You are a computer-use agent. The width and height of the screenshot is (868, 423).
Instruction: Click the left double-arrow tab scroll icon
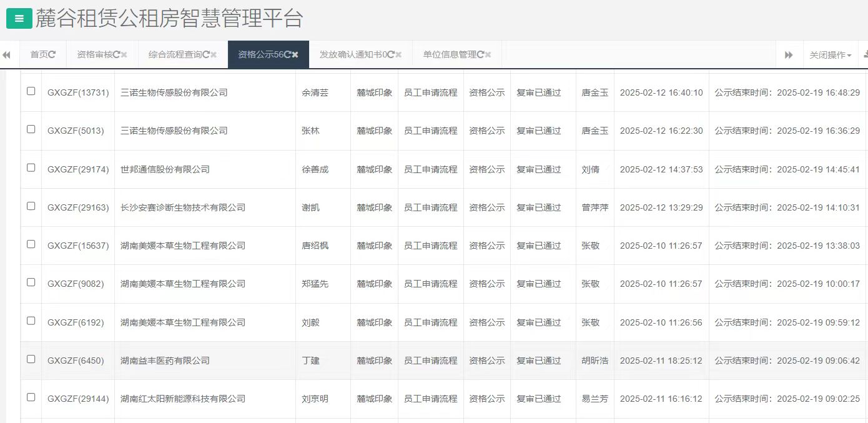point(6,54)
